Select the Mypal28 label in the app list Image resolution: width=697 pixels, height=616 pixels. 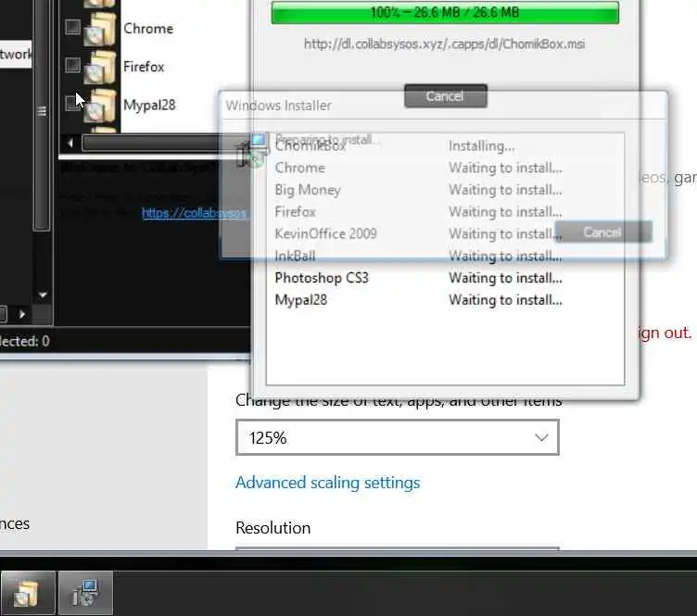pos(149,106)
